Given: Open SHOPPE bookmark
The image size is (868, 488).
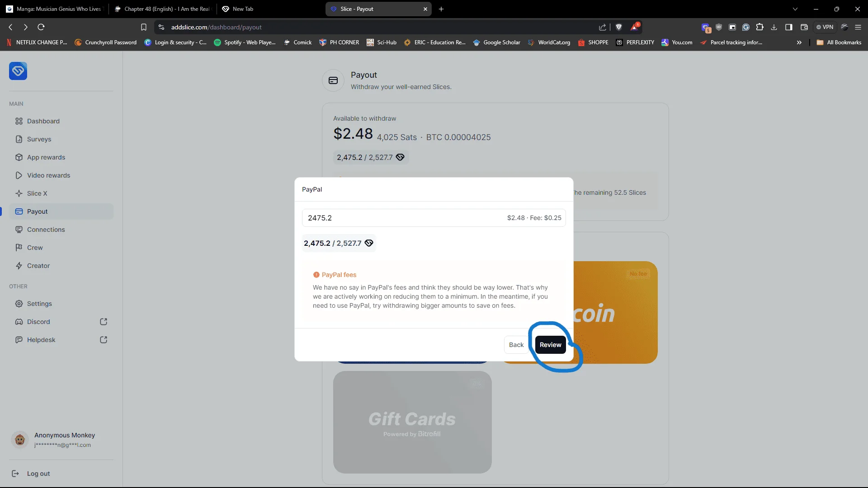Looking at the screenshot, I should [x=593, y=42].
